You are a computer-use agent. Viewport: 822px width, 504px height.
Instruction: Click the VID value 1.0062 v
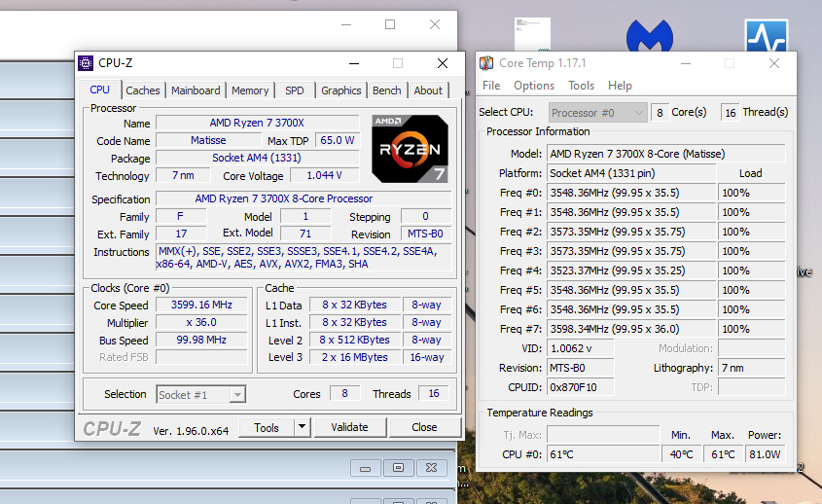pyautogui.click(x=581, y=348)
